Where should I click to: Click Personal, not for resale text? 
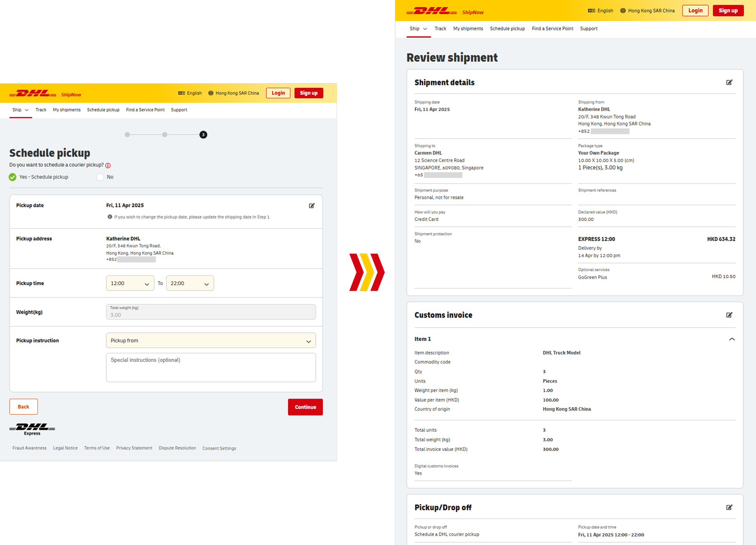pos(439,198)
